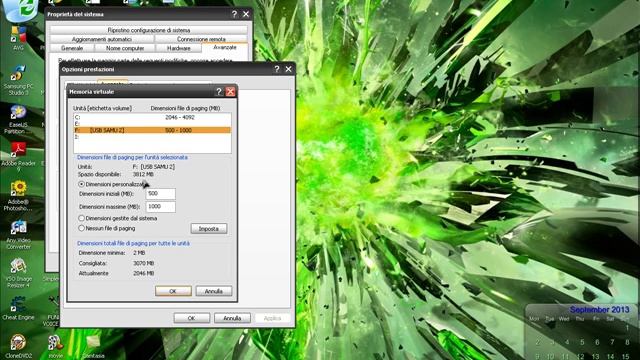Click Annulla in Memoria virtuale dialog
The image size is (640, 360).
[214, 291]
